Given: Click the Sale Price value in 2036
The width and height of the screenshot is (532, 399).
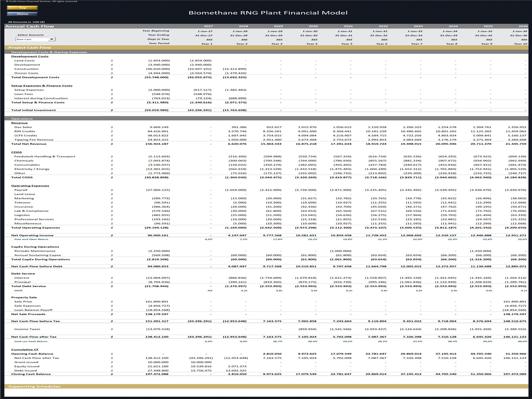Looking at the screenshot, I should coord(515,302).
